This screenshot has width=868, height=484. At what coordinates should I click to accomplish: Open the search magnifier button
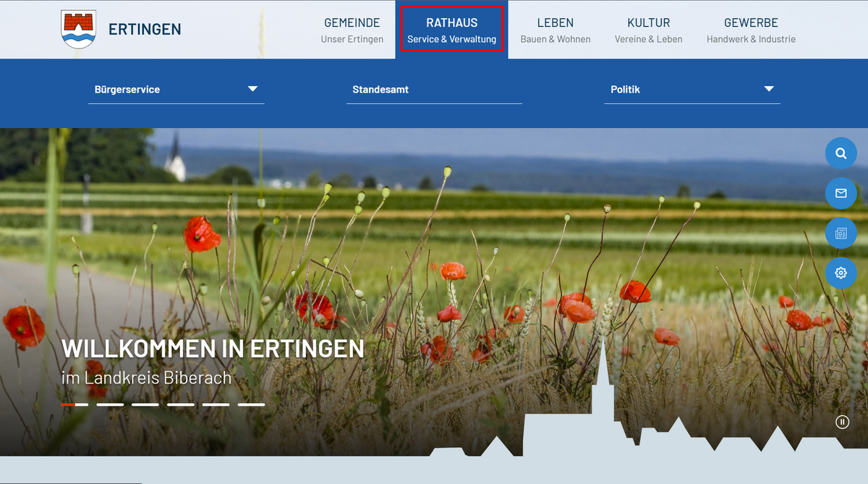[x=841, y=153]
